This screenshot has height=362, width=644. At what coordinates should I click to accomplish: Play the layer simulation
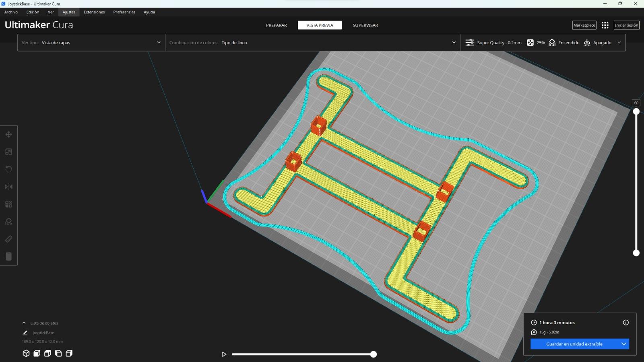coord(224,354)
